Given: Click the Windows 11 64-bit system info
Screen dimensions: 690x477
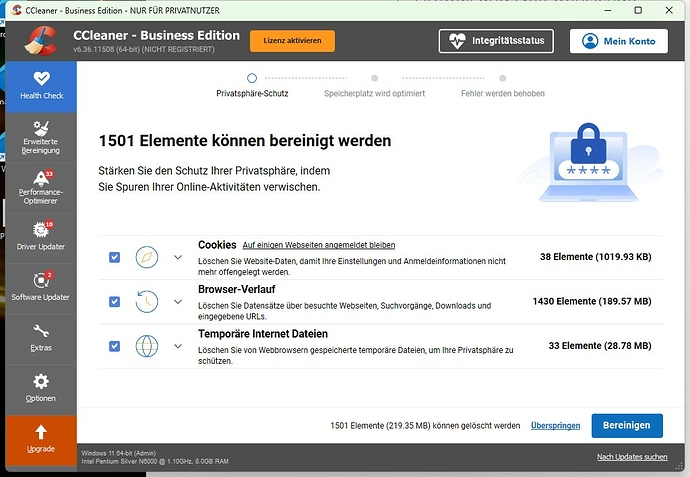Looking at the screenshot, I should tap(119, 453).
